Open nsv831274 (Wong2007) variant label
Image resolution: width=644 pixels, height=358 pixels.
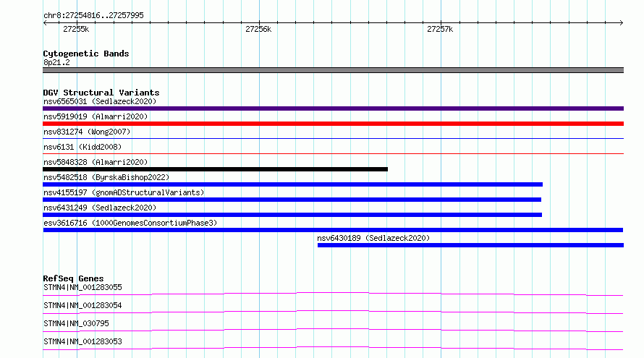coord(87,132)
